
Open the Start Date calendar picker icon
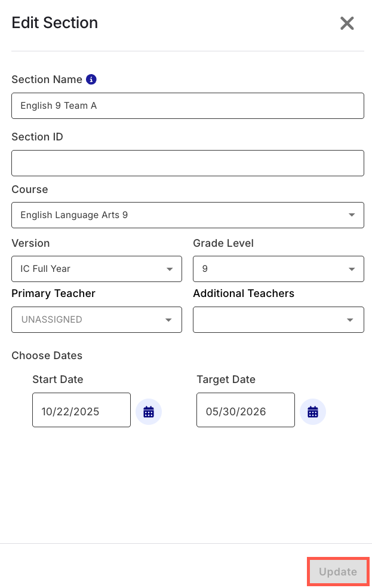click(x=149, y=412)
